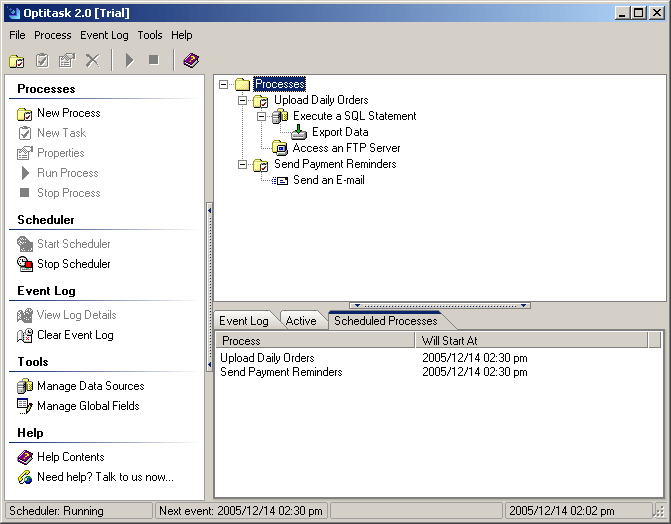Select Upload Daily Orders in the process tree

[x=321, y=100]
